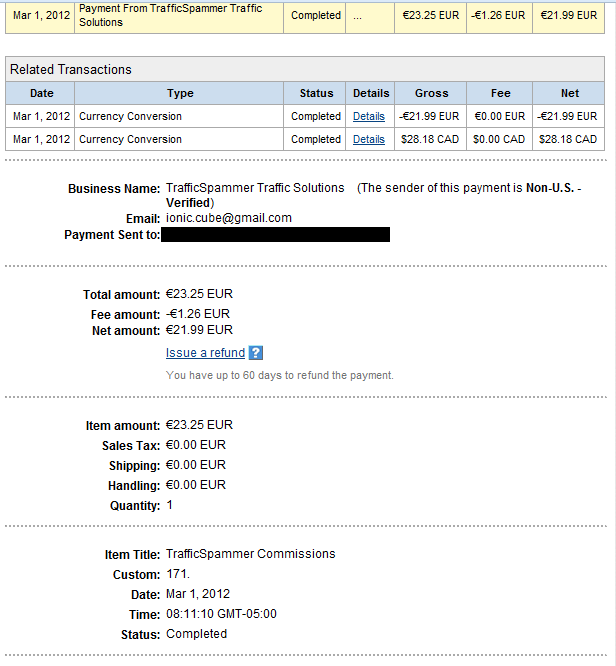Click the final Status value Completed

click(196, 634)
